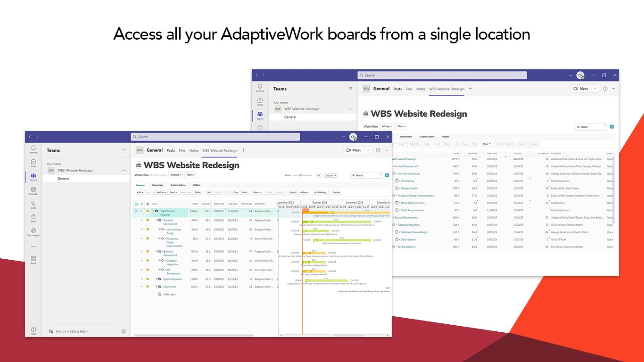Open Filters dropdown in front window
The width and height of the screenshot is (644, 362).
[190, 175]
